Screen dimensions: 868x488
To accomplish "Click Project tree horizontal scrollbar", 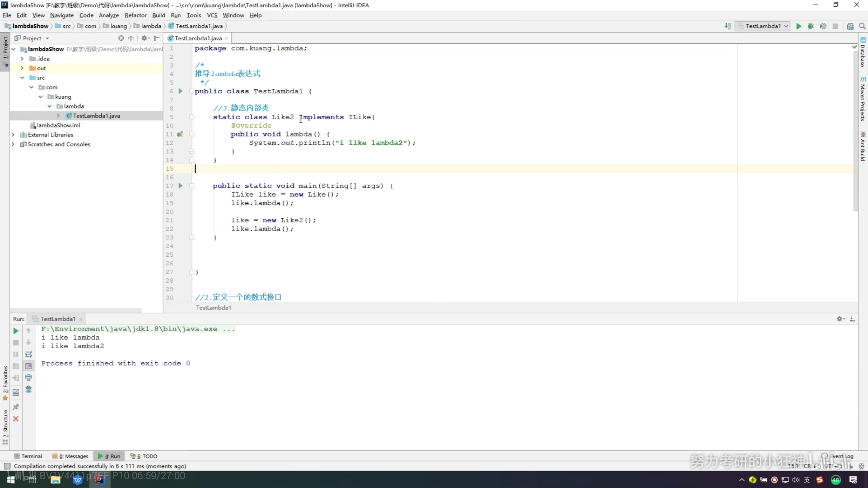I will [x=76, y=311].
